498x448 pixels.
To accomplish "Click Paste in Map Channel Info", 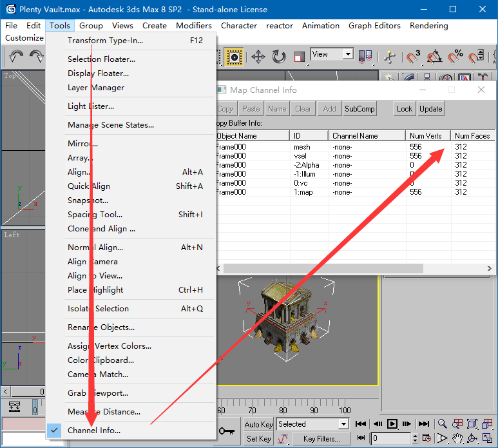I will click(251, 109).
